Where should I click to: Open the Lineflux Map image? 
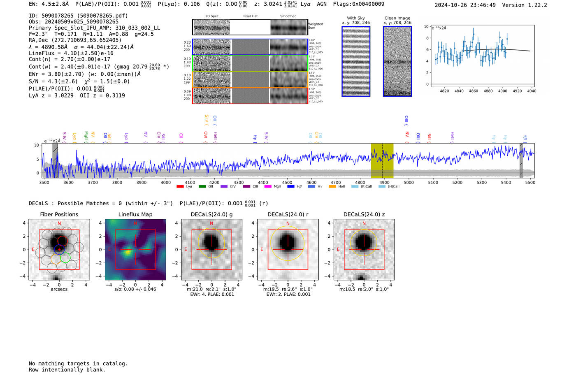(135, 250)
